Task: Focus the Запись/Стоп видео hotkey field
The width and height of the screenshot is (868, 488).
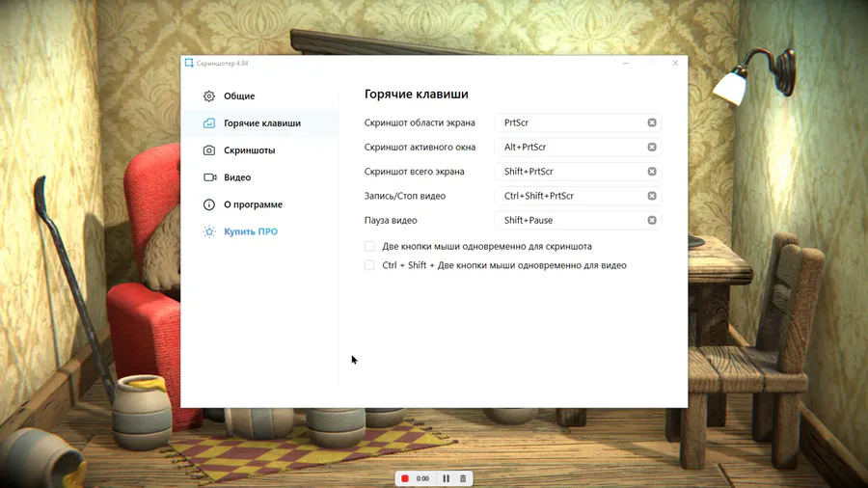Action: pos(578,196)
